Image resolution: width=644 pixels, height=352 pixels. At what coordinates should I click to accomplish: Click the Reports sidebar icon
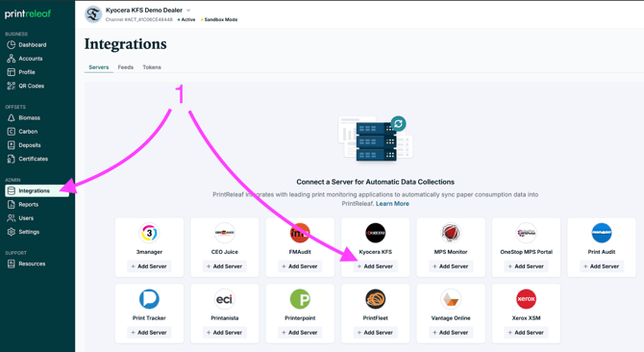click(12, 204)
